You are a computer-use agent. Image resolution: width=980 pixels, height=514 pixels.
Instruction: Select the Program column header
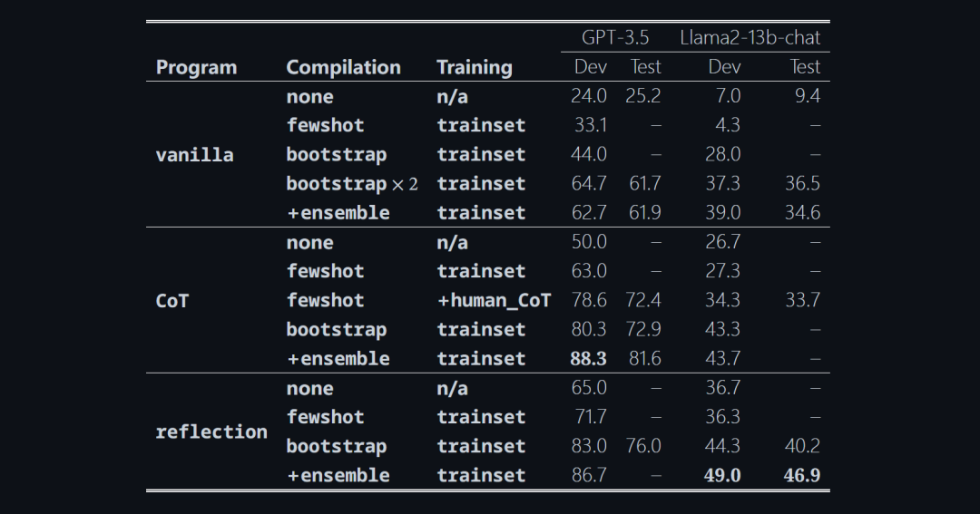coord(196,67)
